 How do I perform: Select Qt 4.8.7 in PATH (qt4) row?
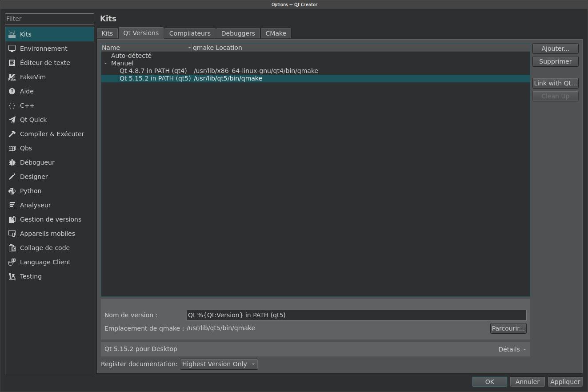click(x=316, y=71)
